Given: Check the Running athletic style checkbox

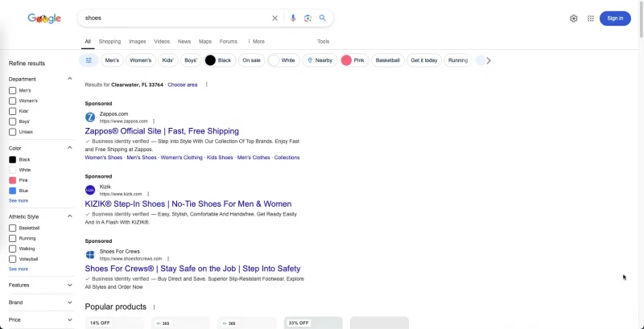Looking at the screenshot, I should coord(12,238).
